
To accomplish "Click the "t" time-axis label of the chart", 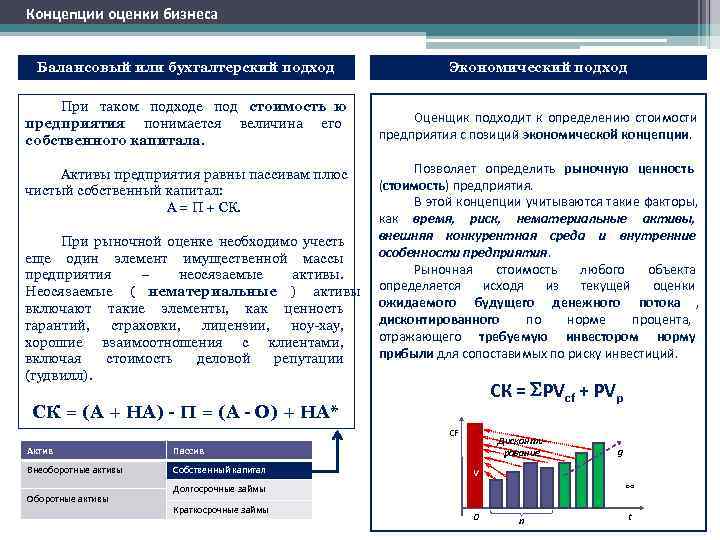I will click(x=630, y=517).
